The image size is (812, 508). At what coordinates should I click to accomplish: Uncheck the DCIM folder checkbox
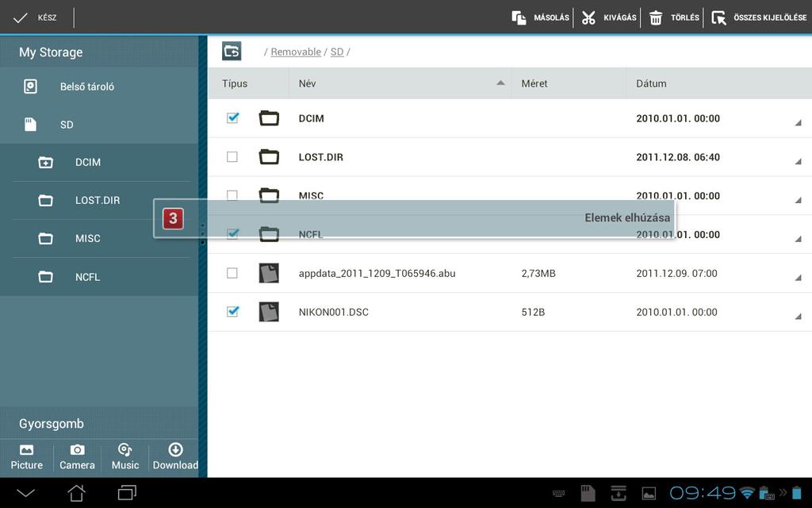pyautogui.click(x=232, y=117)
